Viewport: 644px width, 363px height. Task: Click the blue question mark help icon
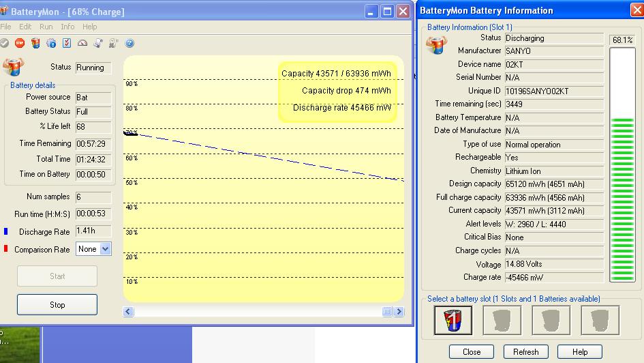(129, 43)
